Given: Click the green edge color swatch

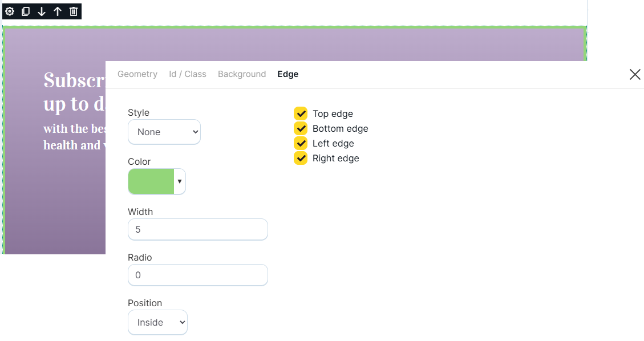Looking at the screenshot, I should tap(151, 181).
